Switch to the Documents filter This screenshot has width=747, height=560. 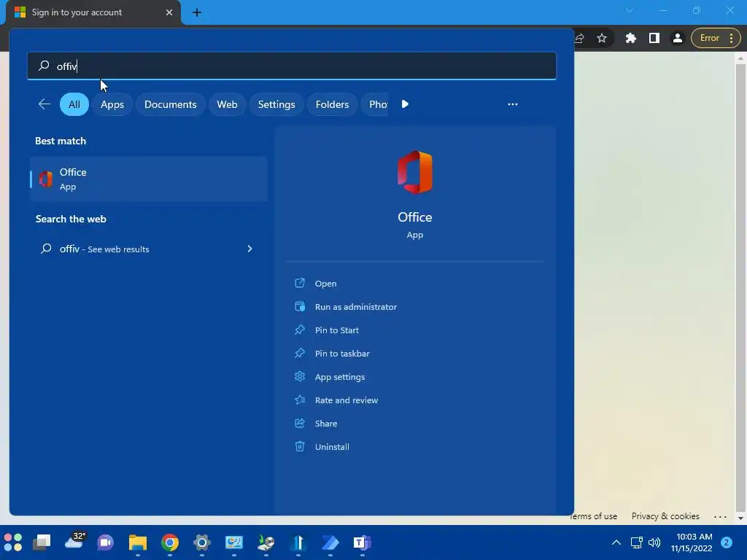pyautogui.click(x=170, y=104)
